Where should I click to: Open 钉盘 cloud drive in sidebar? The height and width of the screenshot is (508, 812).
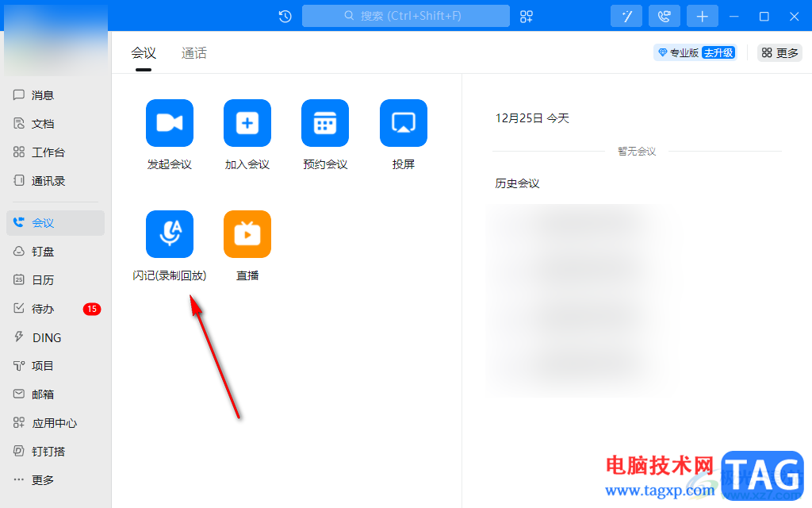(x=56, y=252)
